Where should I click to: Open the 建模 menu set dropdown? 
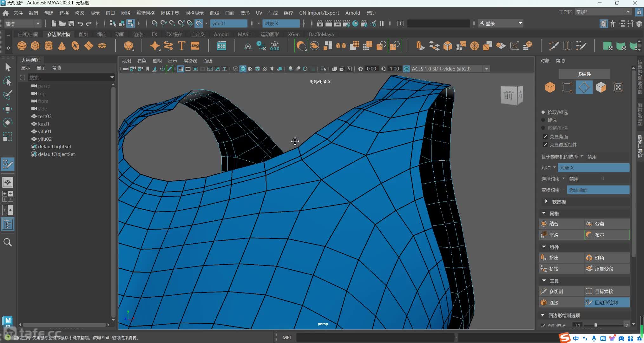pos(23,24)
